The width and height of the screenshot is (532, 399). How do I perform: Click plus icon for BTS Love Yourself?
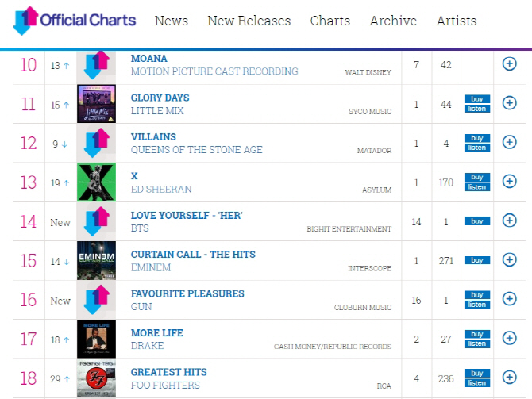509,221
